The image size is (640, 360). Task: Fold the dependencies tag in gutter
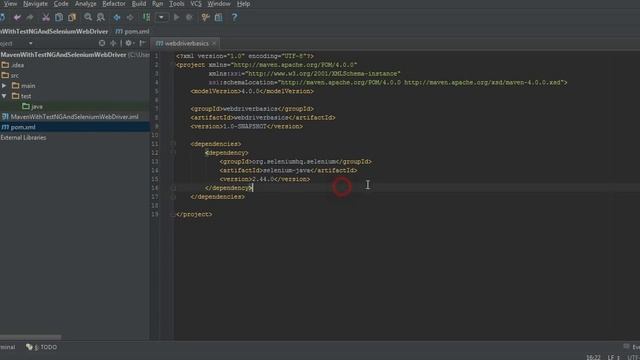click(173, 144)
